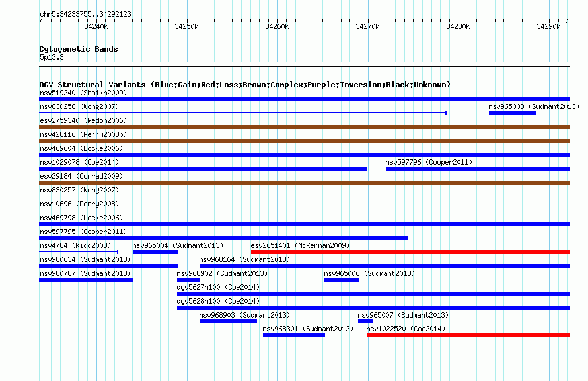This screenshot has height=381, width=588.
Task: Click nsv4784 (Kidd2008) label
Action: click(75, 245)
